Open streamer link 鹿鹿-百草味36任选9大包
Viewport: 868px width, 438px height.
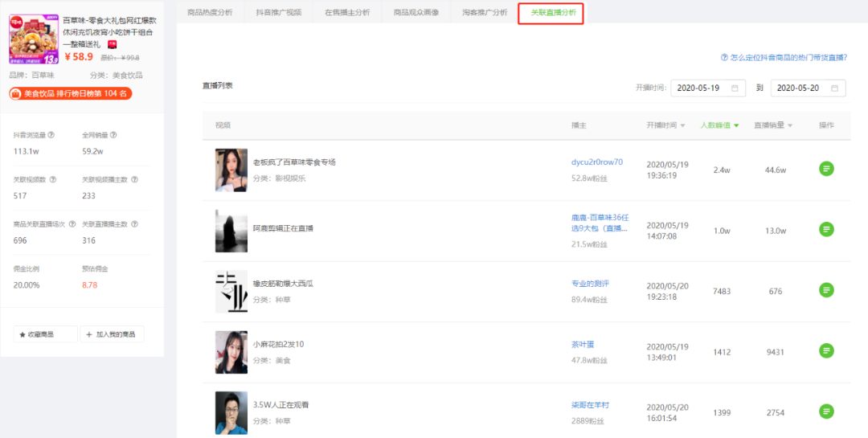pos(600,223)
